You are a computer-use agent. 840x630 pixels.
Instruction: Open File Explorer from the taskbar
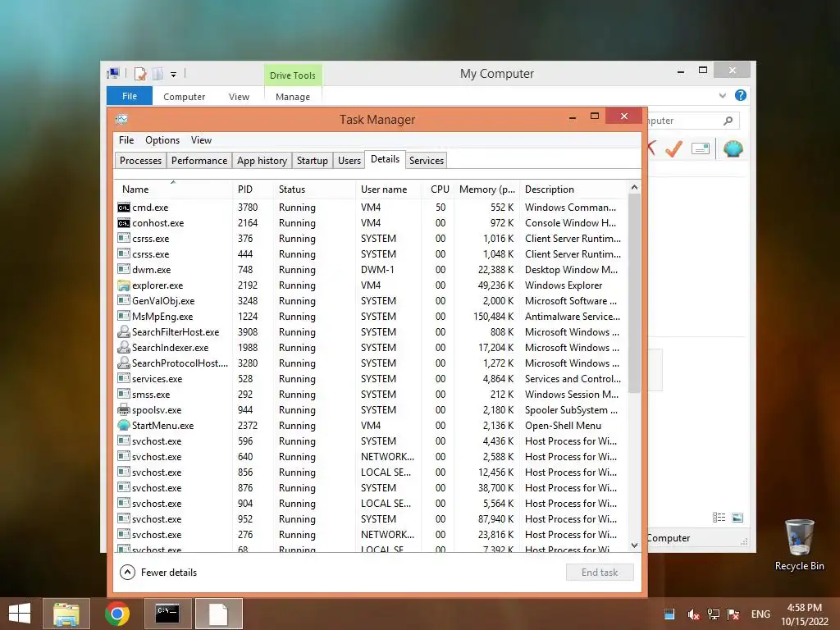click(66, 614)
